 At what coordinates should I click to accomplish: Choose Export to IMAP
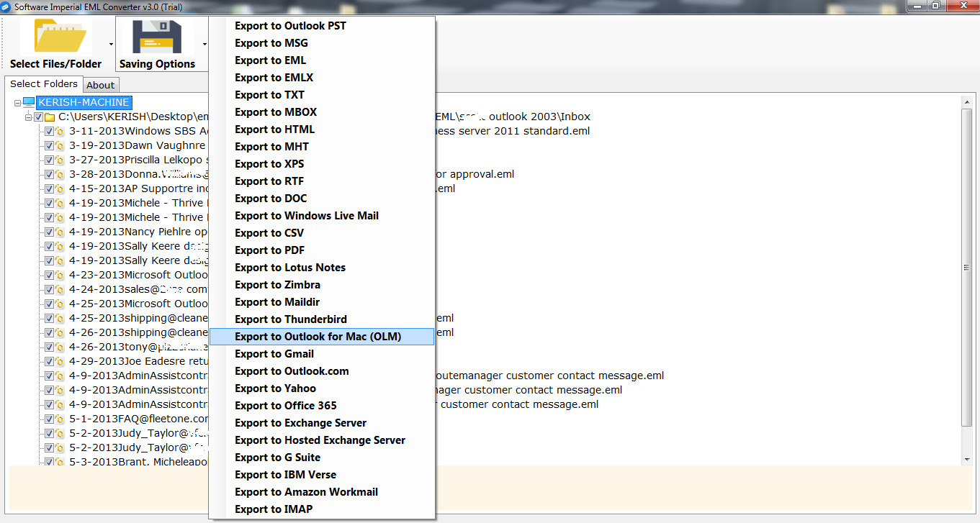[x=322, y=509]
